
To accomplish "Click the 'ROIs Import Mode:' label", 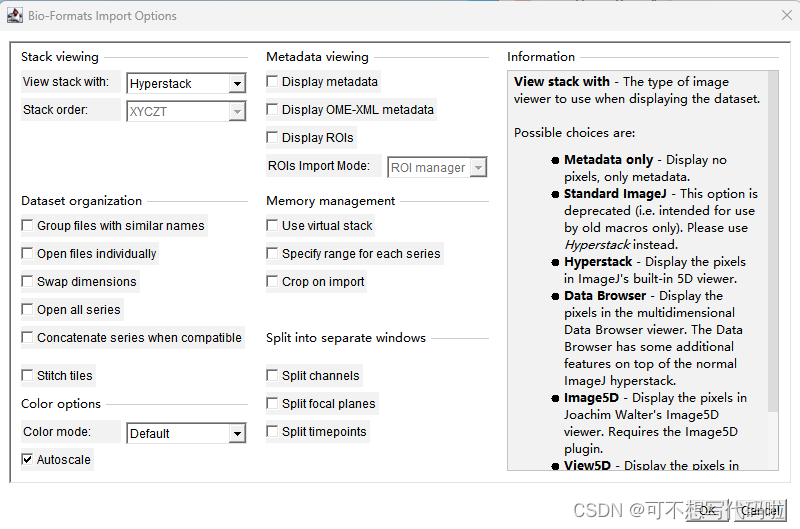I will coord(319,166).
